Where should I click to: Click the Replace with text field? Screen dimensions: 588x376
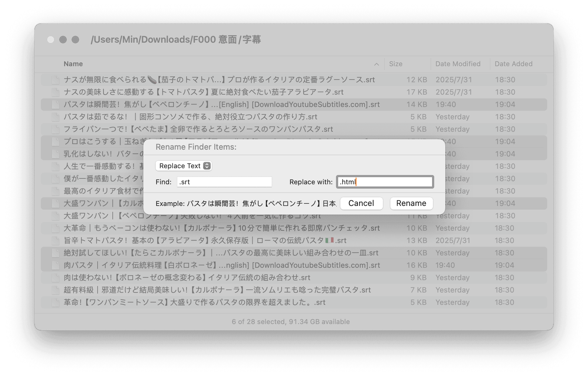tap(385, 182)
